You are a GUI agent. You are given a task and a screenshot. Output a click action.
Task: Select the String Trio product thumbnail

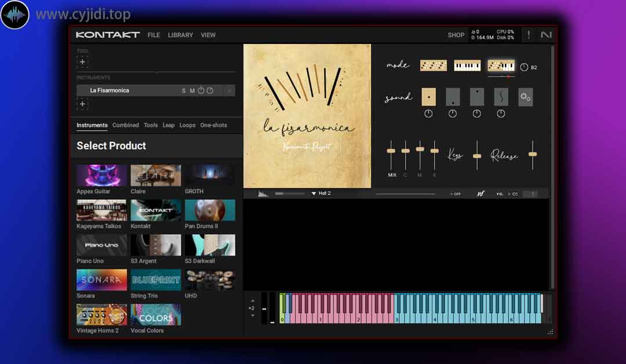156,280
